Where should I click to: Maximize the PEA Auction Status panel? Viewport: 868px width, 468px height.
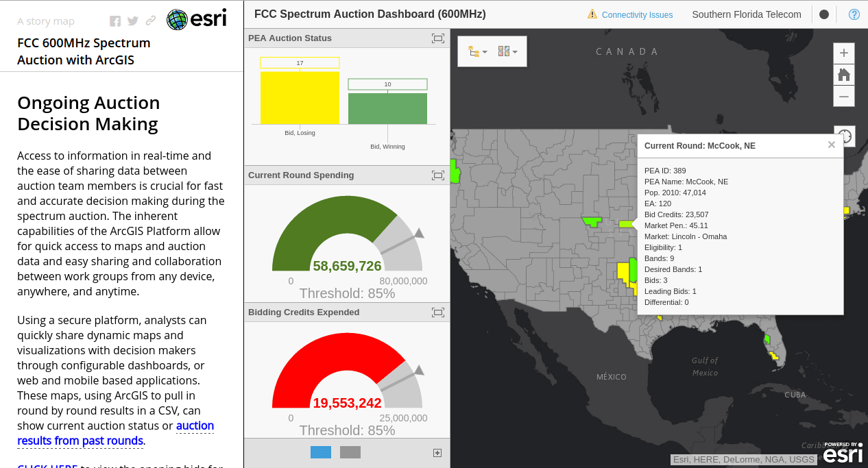click(438, 38)
